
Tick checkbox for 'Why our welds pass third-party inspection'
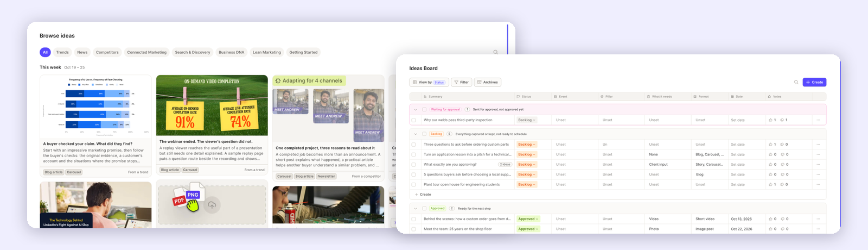click(x=414, y=120)
